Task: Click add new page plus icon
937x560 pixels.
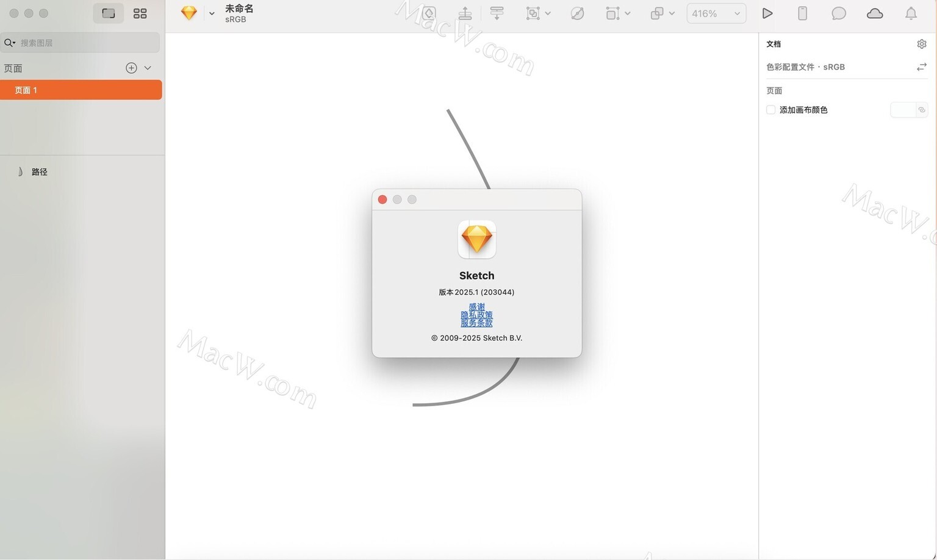Action: [131, 68]
